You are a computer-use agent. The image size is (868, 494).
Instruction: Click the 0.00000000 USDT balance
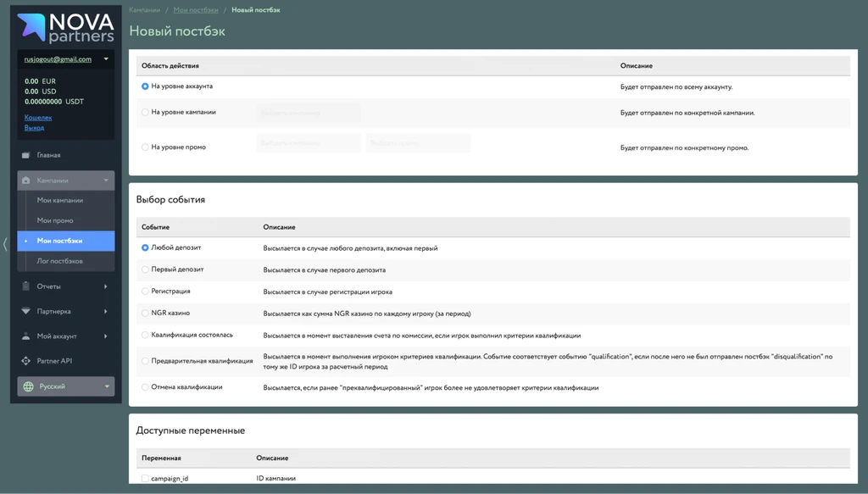[54, 102]
